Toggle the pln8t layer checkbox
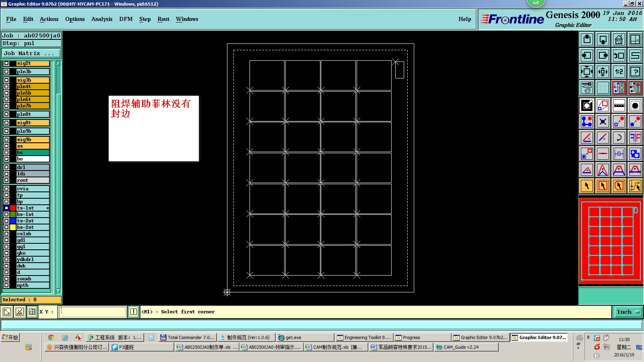The image size is (644, 362). [x=6, y=114]
